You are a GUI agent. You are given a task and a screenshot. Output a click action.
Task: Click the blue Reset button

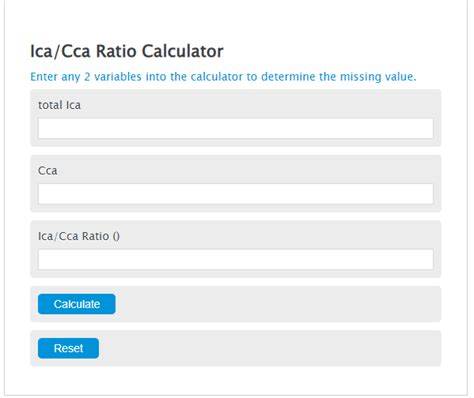[x=68, y=348]
